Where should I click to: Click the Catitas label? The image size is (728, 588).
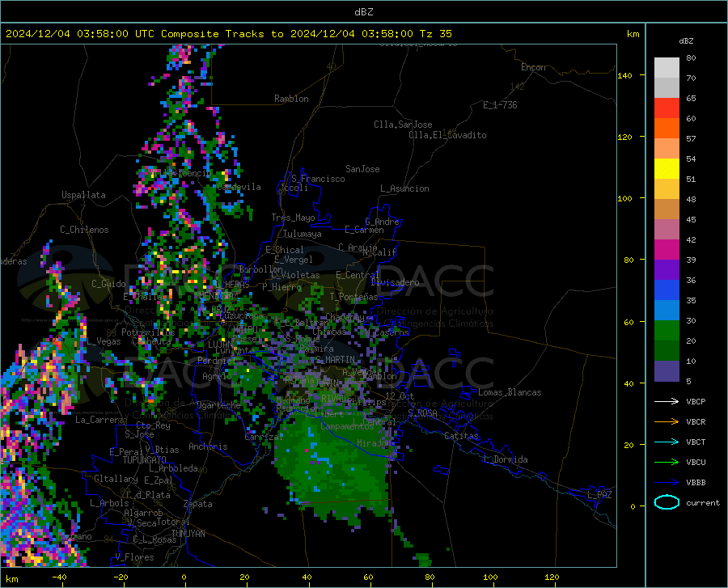click(461, 436)
